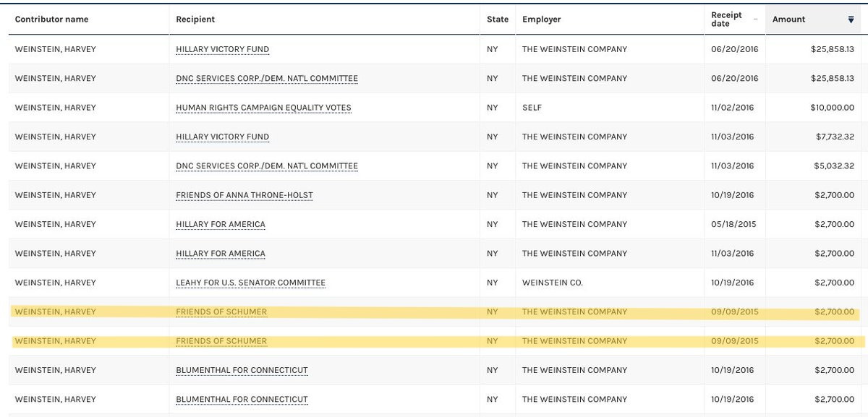Click the Amount column sort arrow

pos(851,20)
